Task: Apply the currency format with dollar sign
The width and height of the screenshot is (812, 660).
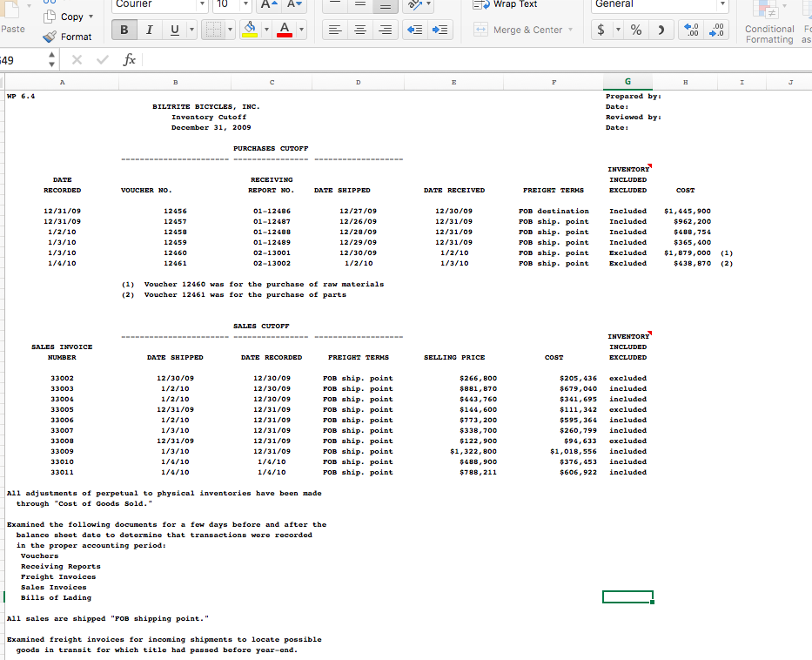Action: tap(601, 29)
